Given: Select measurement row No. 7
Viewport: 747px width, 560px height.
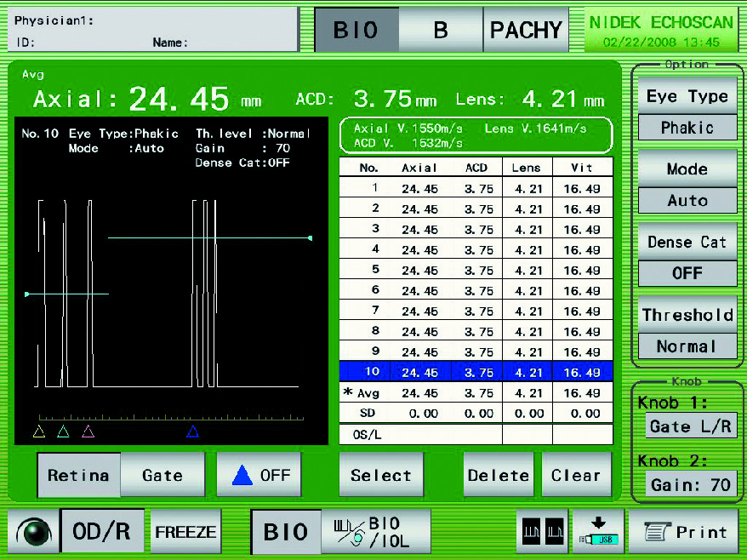Looking at the screenshot, I should 476,311.
